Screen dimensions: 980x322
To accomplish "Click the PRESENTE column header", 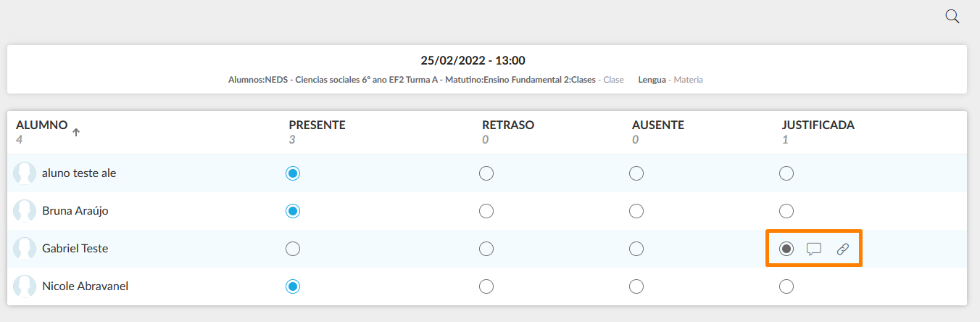I will [317, 125].
